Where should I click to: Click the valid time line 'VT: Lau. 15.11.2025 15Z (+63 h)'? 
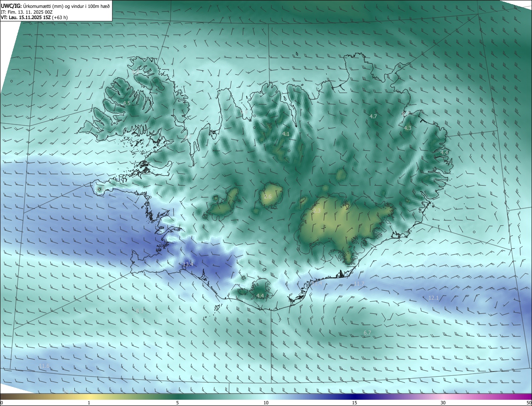coord(34,17)
